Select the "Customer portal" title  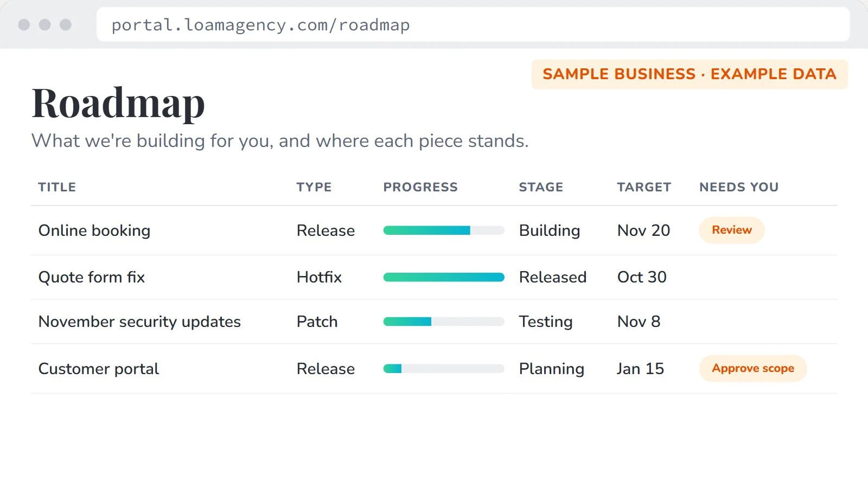(99, 369)
